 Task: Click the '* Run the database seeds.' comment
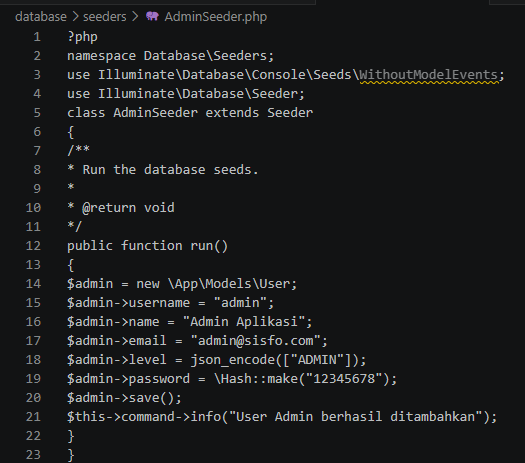pyautogui.click(x=163, y=170)
